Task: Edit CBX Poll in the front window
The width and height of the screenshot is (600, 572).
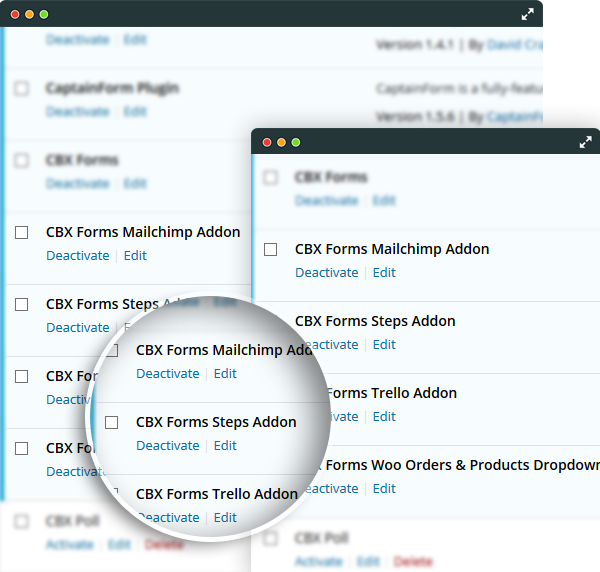Action: click(x=368, y=562)
